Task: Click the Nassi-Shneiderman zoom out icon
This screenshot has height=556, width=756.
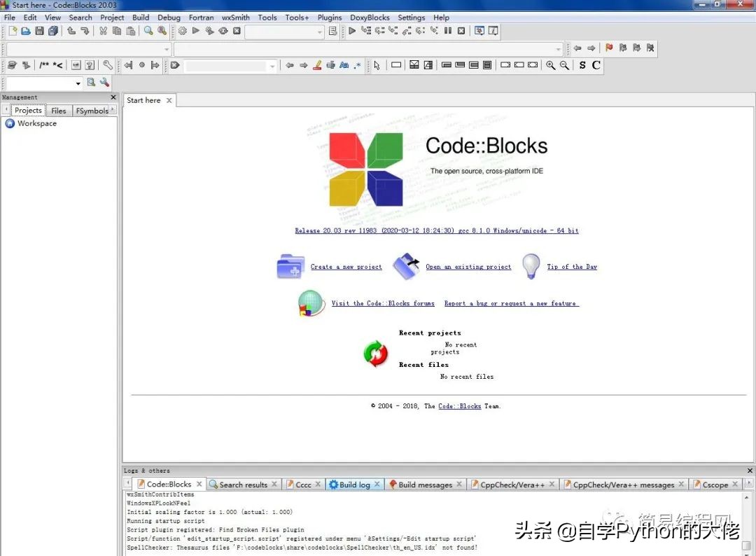Action: [564, 65]
